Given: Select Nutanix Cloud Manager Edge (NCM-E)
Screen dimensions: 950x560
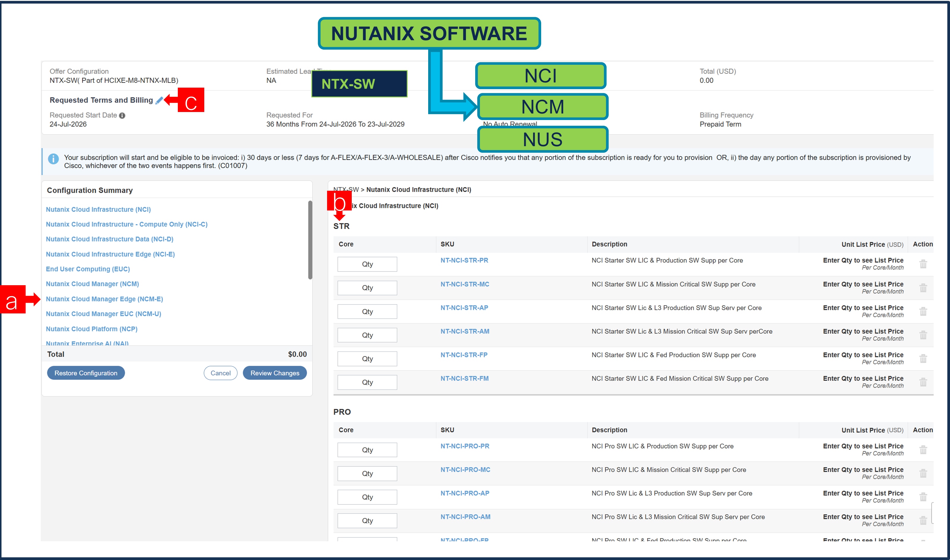Looking at the screenshot, I should click(104, 299).
